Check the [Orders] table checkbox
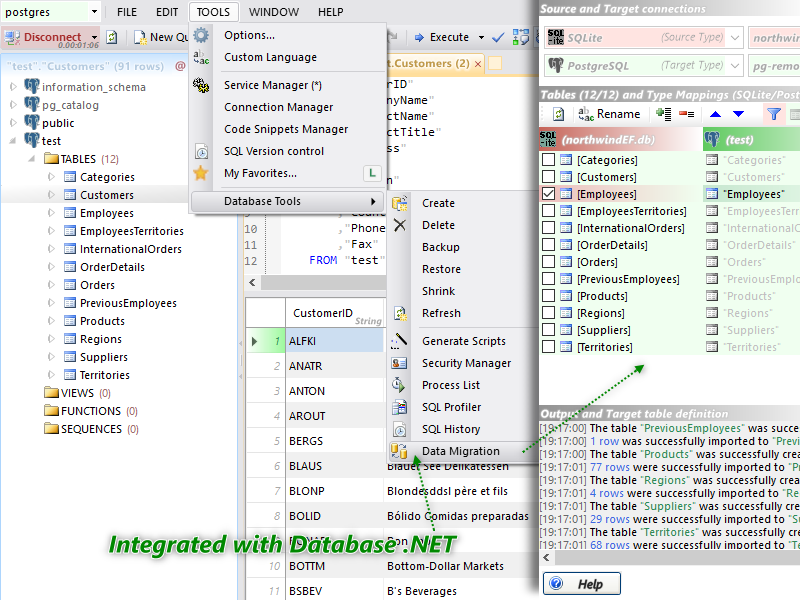 pyautogui.click(x=548, y=262)
